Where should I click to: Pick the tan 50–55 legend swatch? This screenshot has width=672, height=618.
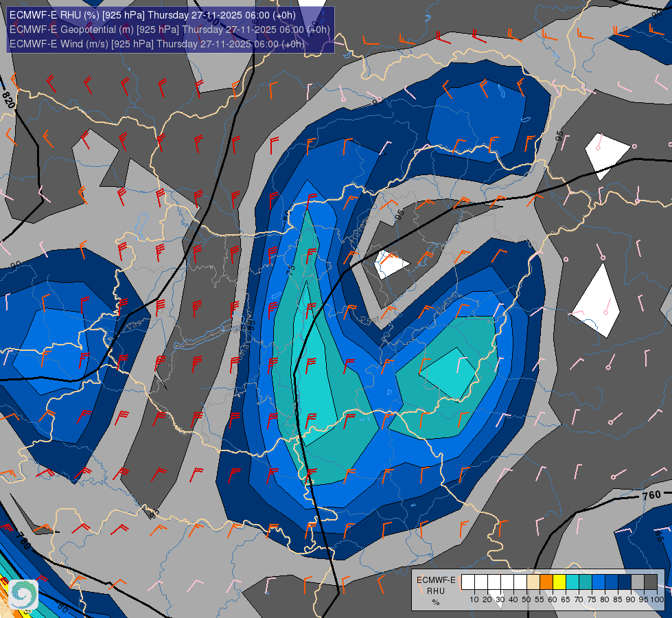(x=533, y=582)
